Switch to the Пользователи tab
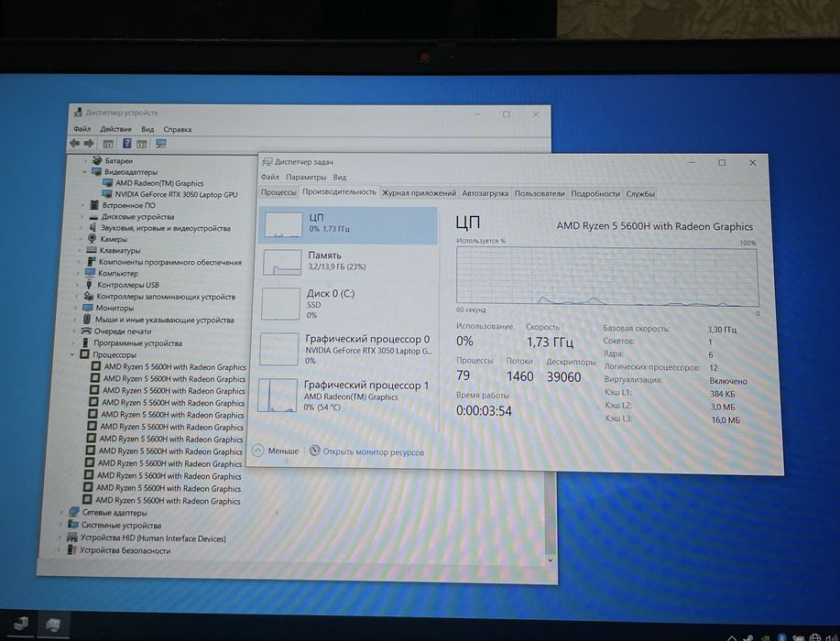This screenshot has width=840, height=641. click(x=540, y=193)
